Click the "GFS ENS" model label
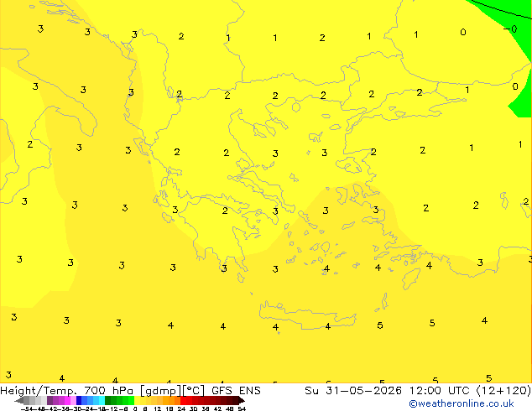The height and width of the screenshot is (411, 532). tap(236, 391)
